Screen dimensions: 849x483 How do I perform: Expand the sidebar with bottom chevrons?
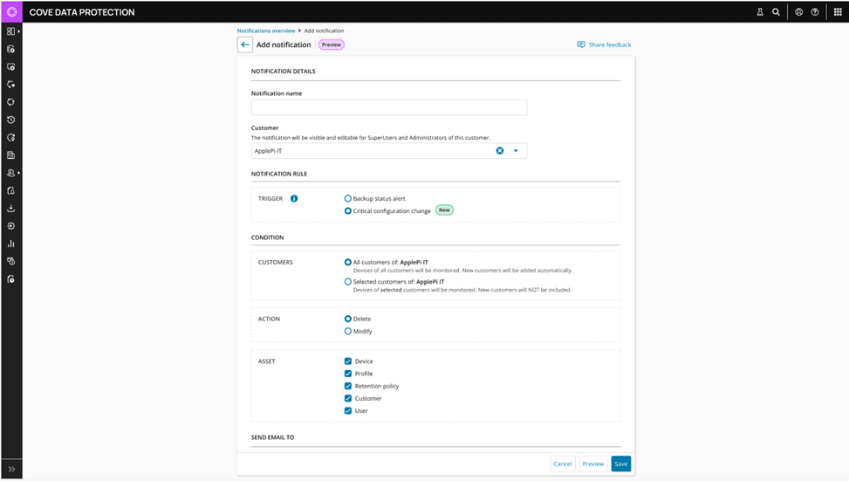click(11, 469)
